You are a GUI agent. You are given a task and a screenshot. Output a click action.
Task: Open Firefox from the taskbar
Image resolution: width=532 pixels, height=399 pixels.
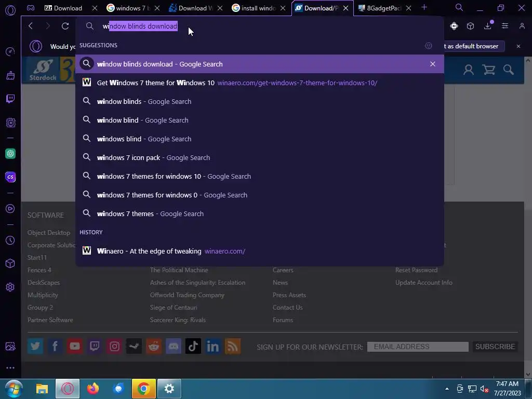coord(92,389)
